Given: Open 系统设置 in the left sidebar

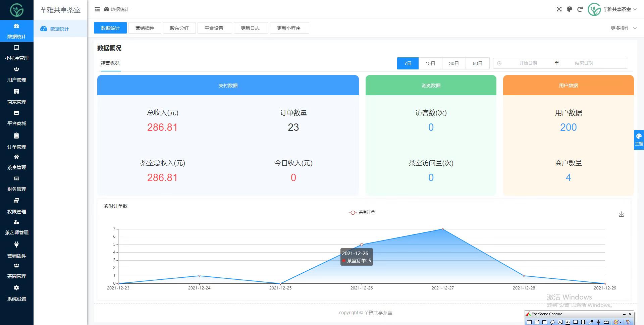Looking at the screenshot, I should pos(16,293).
